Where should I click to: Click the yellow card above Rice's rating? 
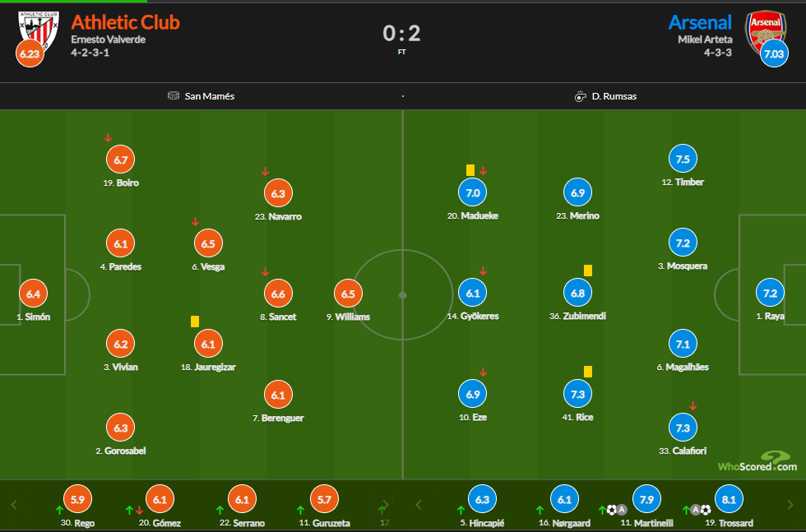coord(588,372)
